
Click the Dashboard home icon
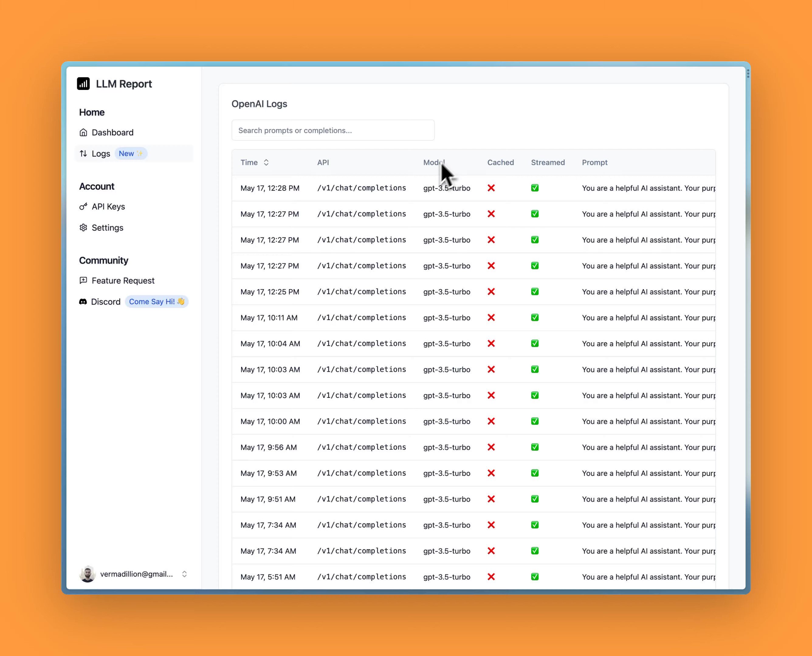[83, 132]
